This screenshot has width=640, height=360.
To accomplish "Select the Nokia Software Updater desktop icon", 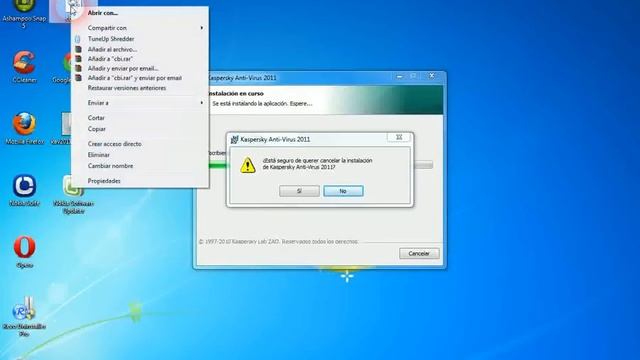I will (73, 194).
